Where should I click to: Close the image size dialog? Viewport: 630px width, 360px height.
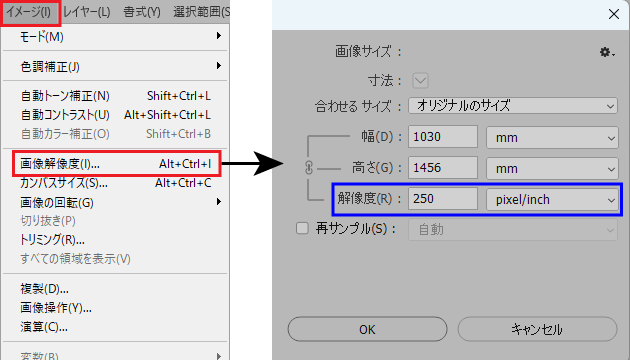pos(614,14)
